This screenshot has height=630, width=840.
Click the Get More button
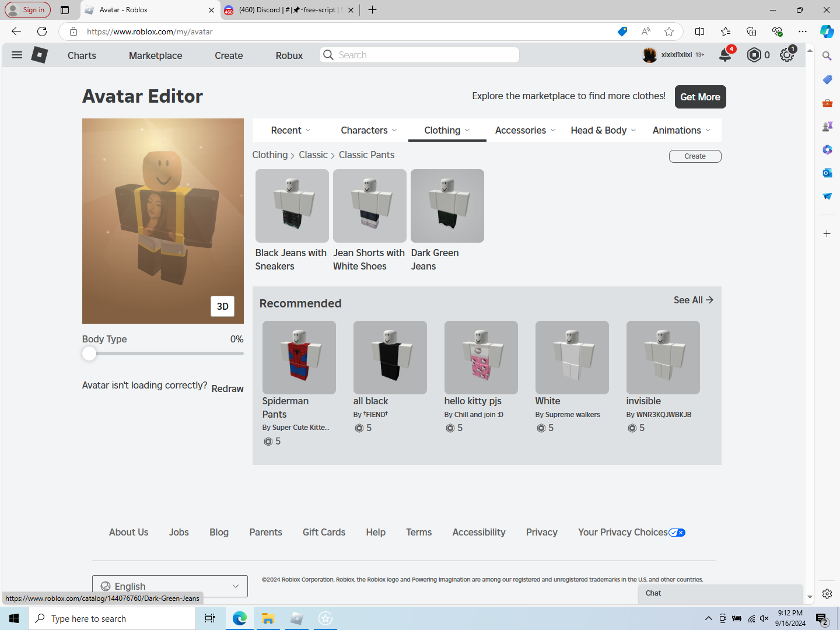pyautogui.click(x=701, y=97)
